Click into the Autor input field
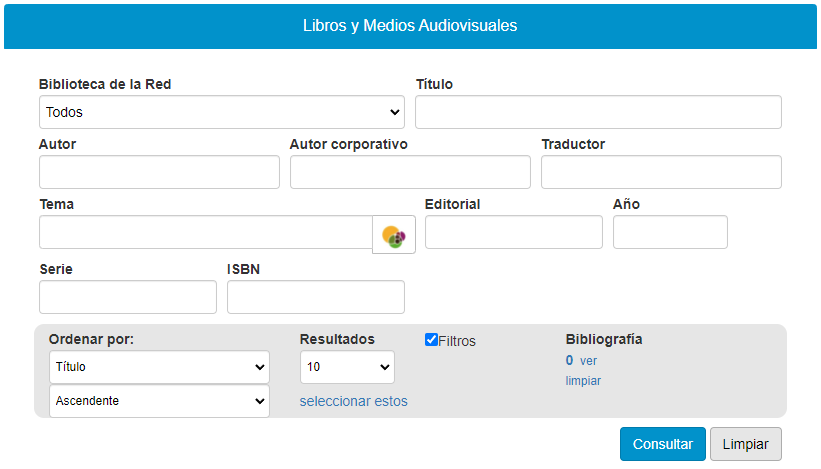 [159, 172]
